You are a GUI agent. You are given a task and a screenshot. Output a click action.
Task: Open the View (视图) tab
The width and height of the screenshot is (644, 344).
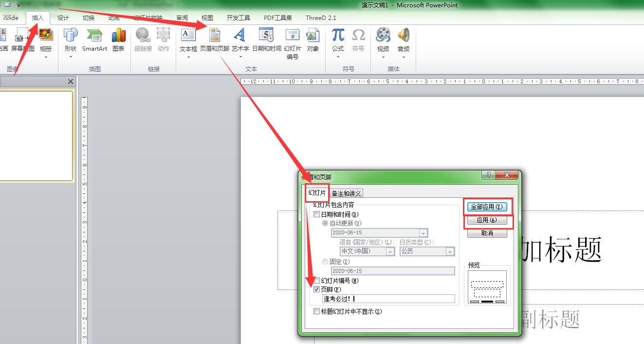(x=207, y=18)
